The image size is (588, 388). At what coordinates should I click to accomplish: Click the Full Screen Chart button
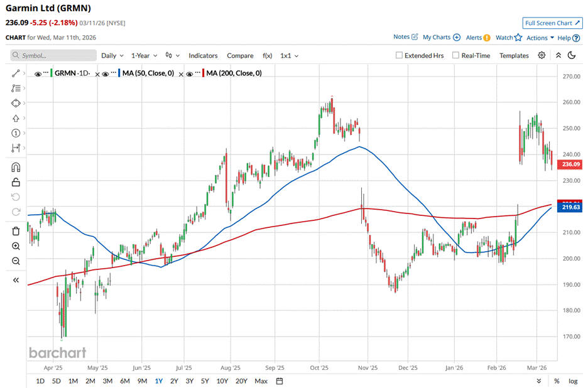(x=552, y=23)
